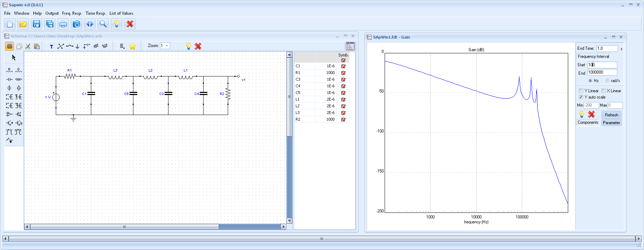Toggle the Symb. header checkbox
Screen dimensions: 644x250
[344, 60]
